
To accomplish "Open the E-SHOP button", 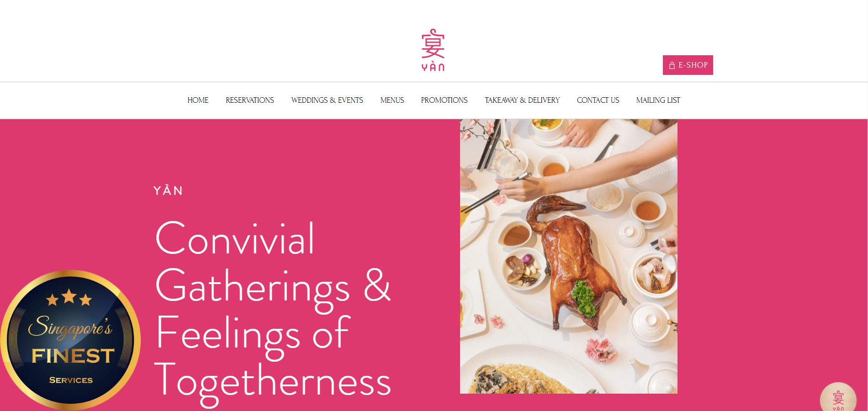I will pyautogui.click(x=688, y=65).
